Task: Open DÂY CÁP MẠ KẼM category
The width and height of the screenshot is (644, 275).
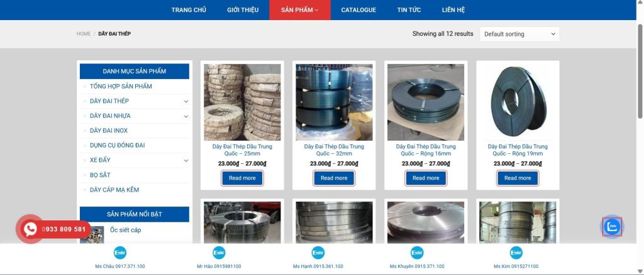Action: 114,190
